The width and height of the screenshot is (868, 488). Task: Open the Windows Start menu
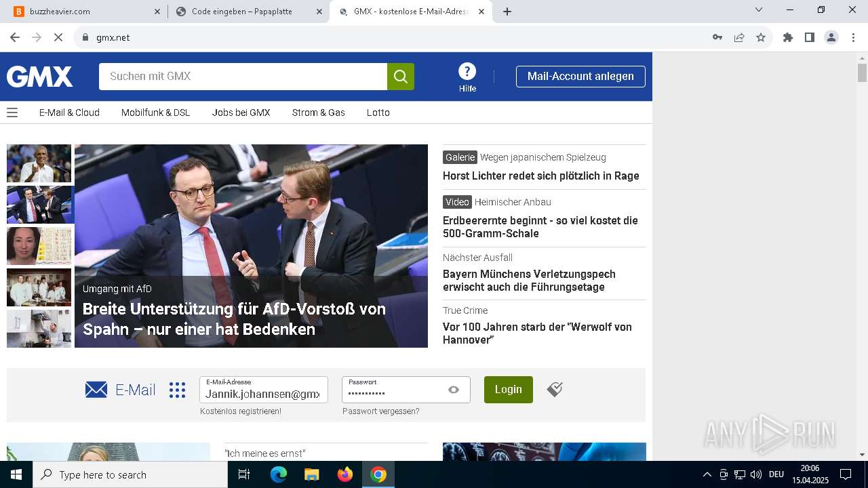click(x=16, y=474)
